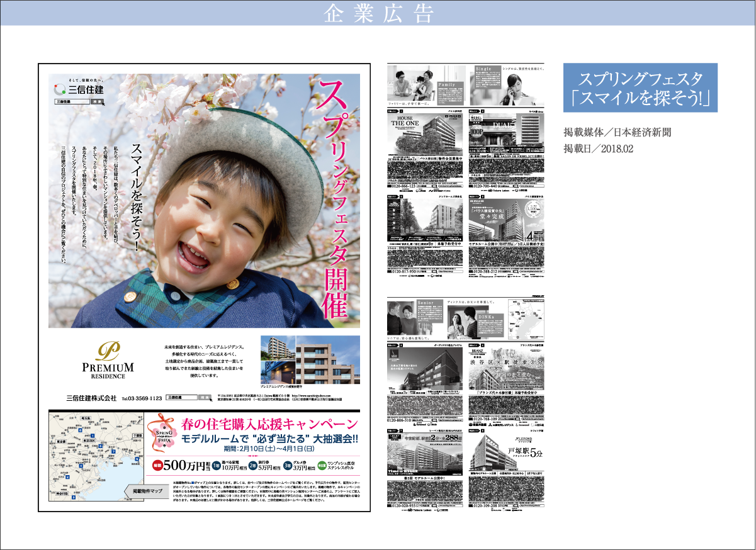Click the 3等 グルメ券 badge
Image resolution: width=756 pixels, height=550 pixels.
tap(287, 466)
